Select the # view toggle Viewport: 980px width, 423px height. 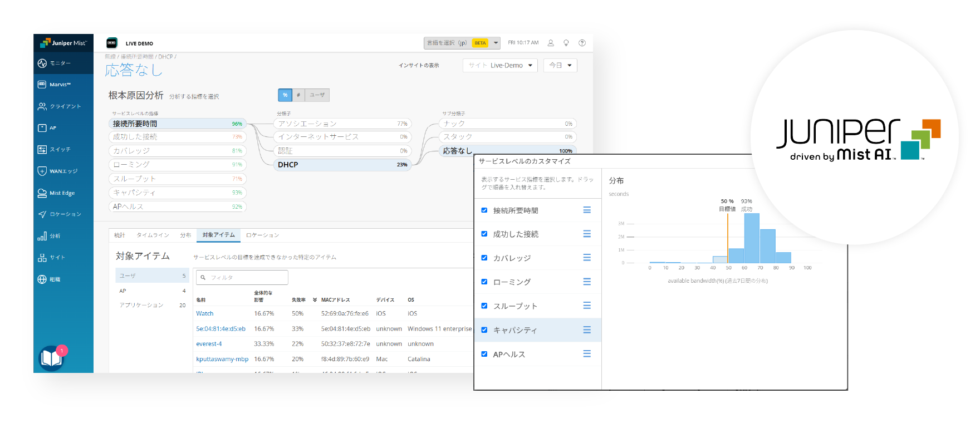(x=298, y=95)
